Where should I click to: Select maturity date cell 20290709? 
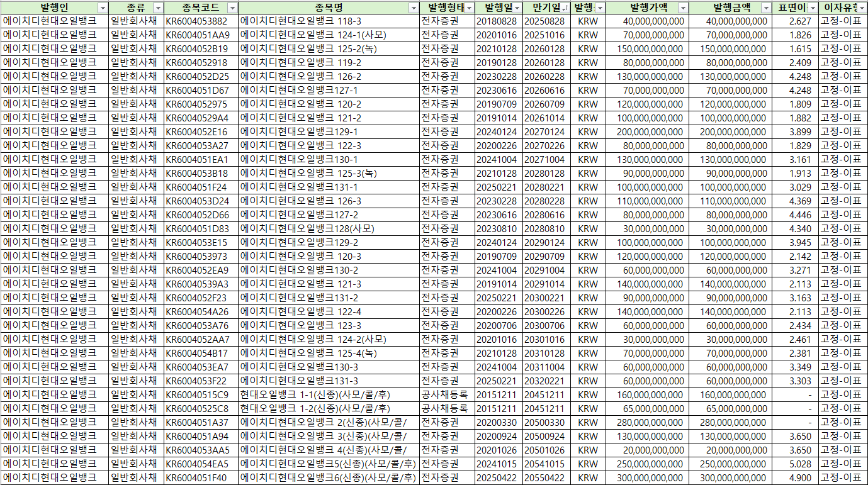[546, 256]
